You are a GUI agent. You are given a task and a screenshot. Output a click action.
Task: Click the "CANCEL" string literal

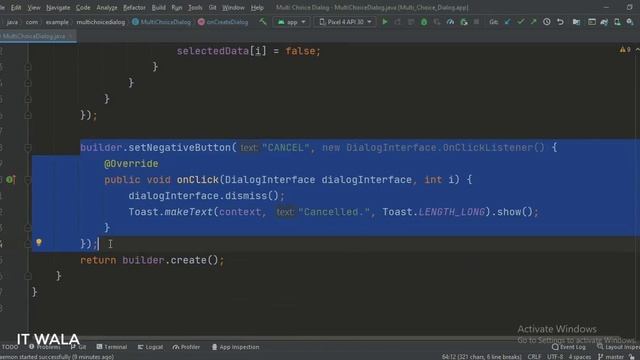click(285, 148)
